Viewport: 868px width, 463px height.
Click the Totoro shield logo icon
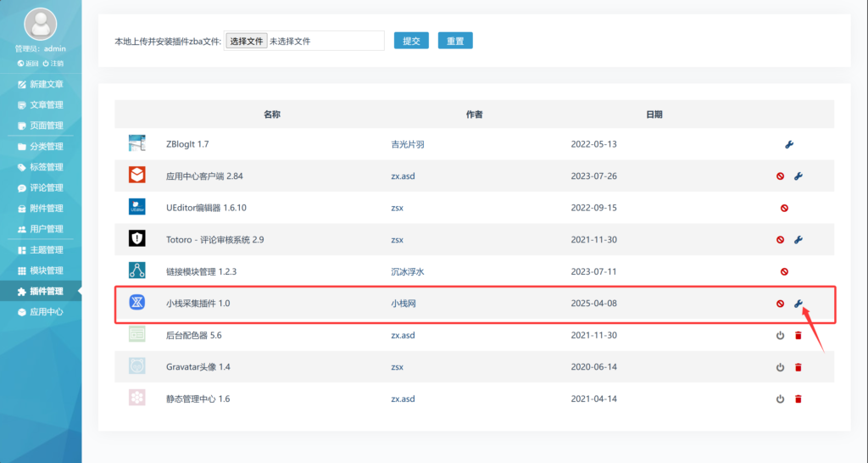(136, 238)
